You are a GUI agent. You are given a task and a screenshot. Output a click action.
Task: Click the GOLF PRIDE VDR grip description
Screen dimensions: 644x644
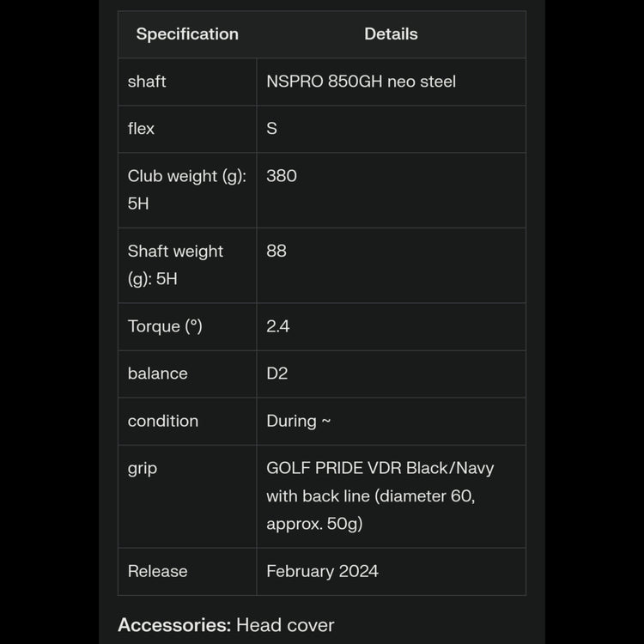point(380,495)
